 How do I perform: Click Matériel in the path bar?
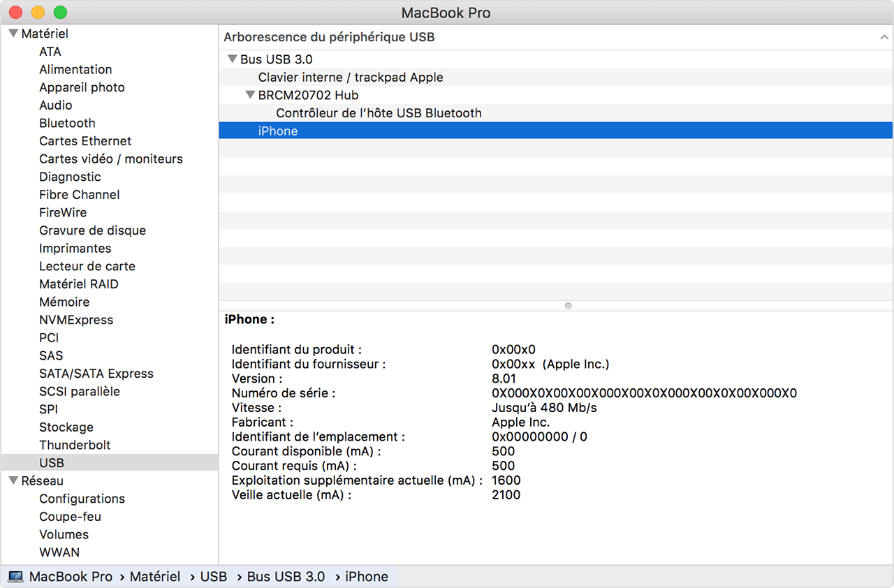155,577
